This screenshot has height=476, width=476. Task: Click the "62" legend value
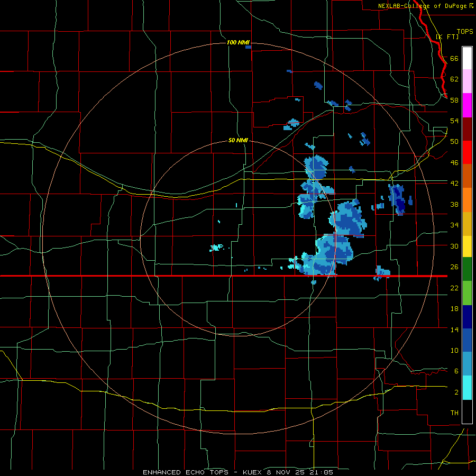(x=454, y=79)
